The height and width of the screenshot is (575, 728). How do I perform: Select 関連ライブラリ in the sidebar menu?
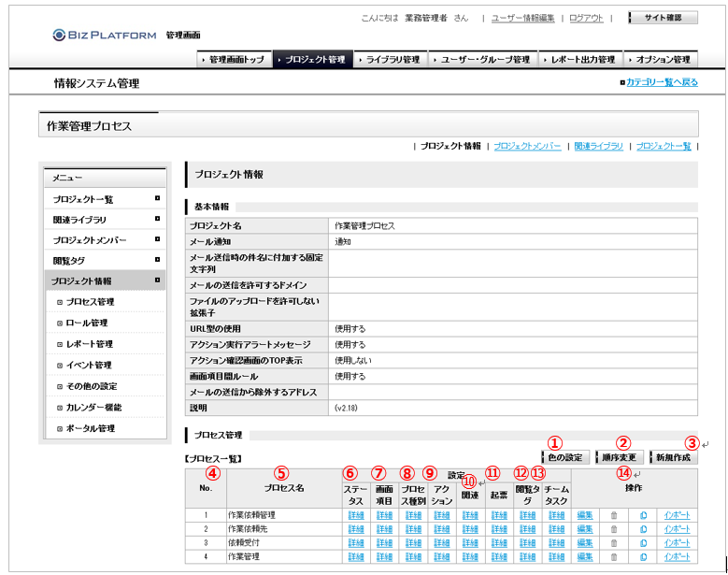[105, 220]
